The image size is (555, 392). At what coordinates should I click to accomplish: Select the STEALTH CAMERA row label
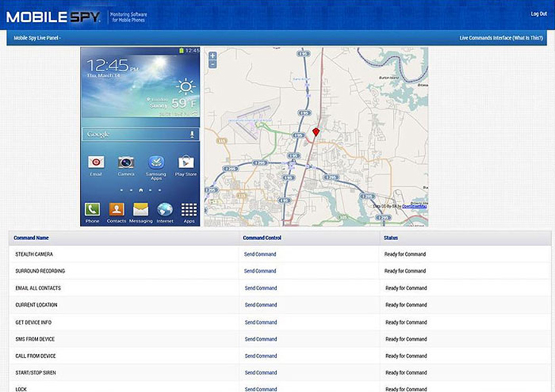tap(34, 254)
